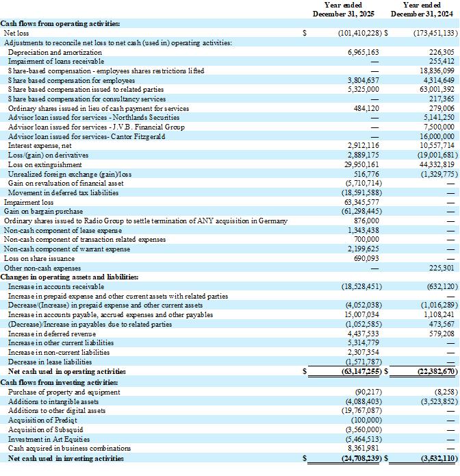
Task: Click the 'Advisor loan issued for services- Cantor Fitzgerald' label
Action: click(x=87, y=136)
